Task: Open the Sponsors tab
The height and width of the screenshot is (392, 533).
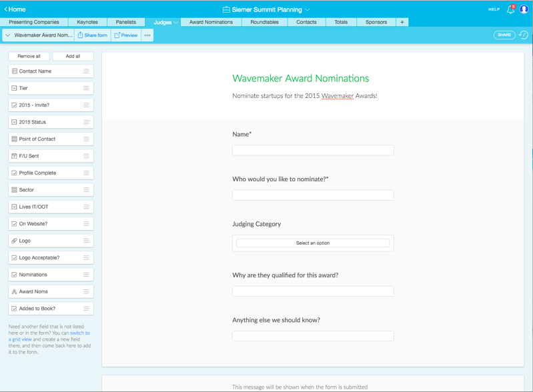Action: coord(376,22)
